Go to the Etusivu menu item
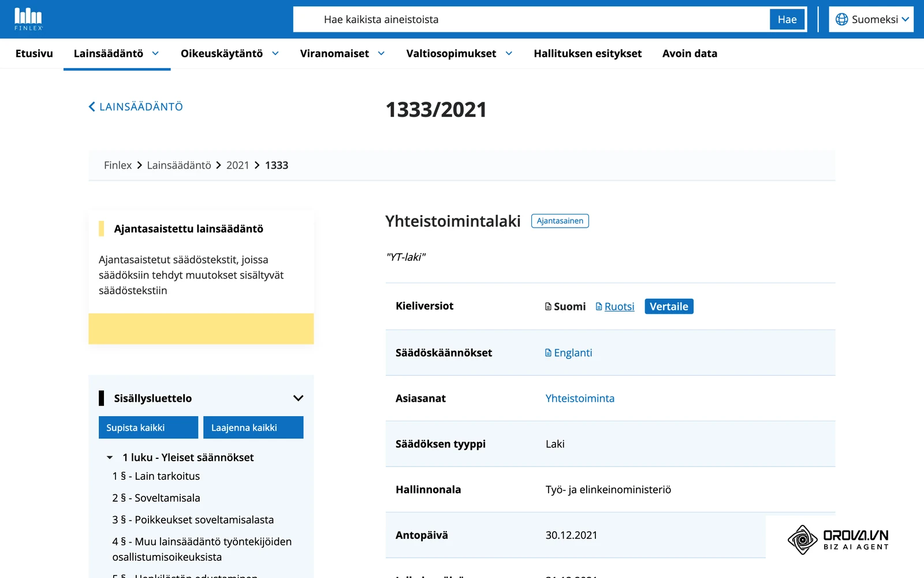 coord(34,54)
